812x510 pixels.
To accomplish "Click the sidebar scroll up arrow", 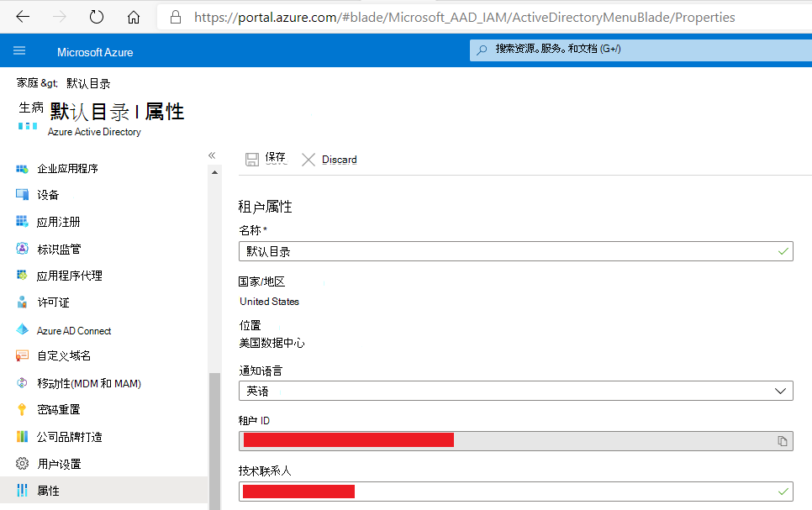I will tap(215, 172).
